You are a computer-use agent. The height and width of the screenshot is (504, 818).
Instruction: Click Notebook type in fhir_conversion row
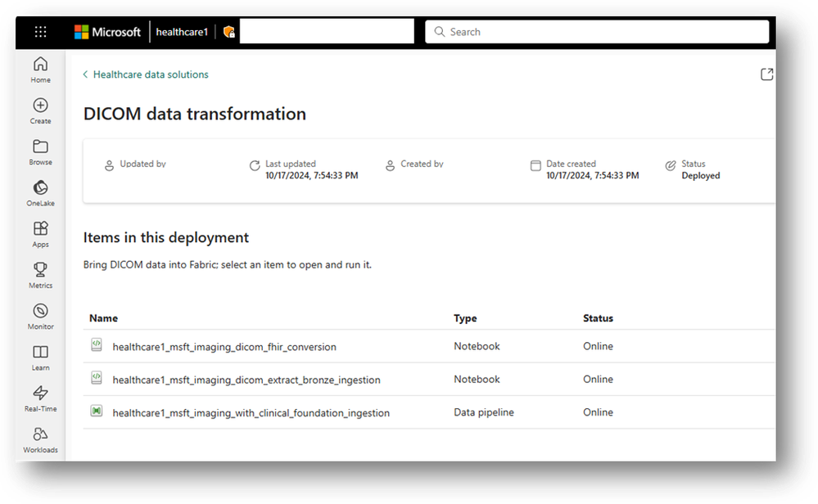(x=477, y=346)
